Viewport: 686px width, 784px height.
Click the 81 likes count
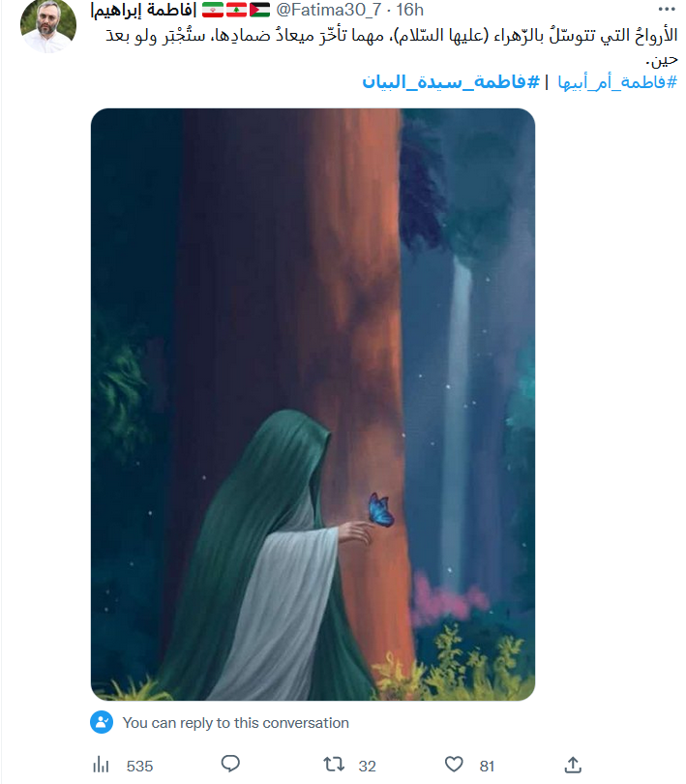click(x=487, y=766)
